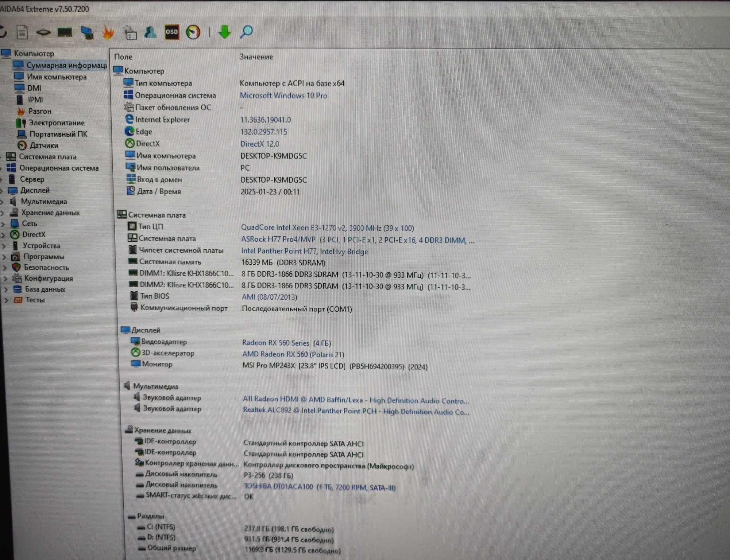Screen dimensions: 730x560
Task: Click the sensor gauge toolbar icon
Action: (x=193, y=32)
